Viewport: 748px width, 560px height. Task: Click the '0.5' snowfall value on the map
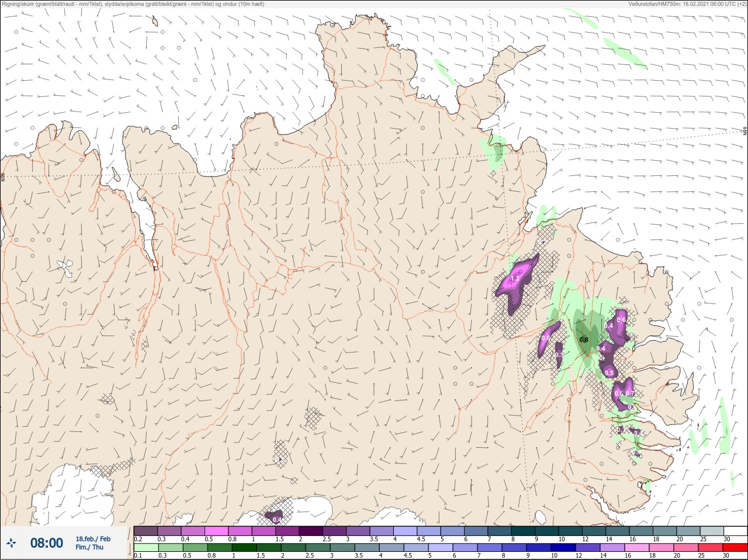[609, 373]
